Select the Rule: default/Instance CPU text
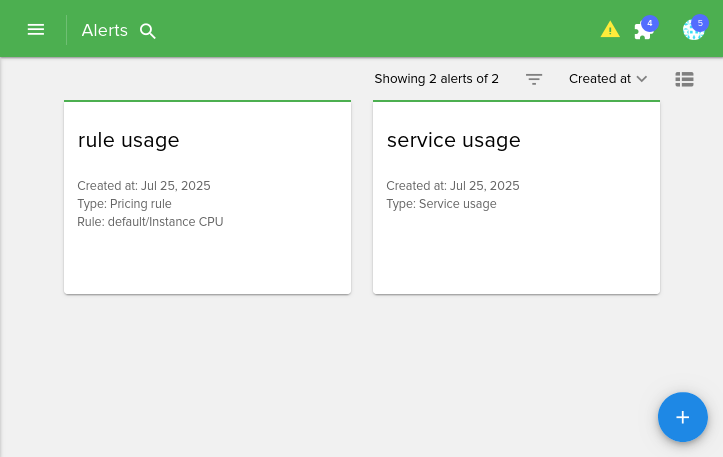 click(x=150, y=222)
